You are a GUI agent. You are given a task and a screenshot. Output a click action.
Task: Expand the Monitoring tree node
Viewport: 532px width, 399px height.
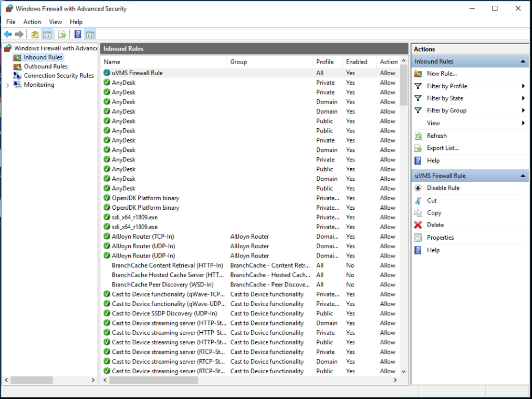pyautogui.click(x=7, y=85)
